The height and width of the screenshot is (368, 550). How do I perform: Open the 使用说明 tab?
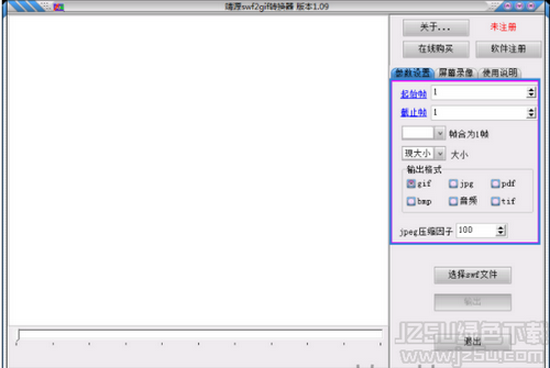tap(499, 73)
